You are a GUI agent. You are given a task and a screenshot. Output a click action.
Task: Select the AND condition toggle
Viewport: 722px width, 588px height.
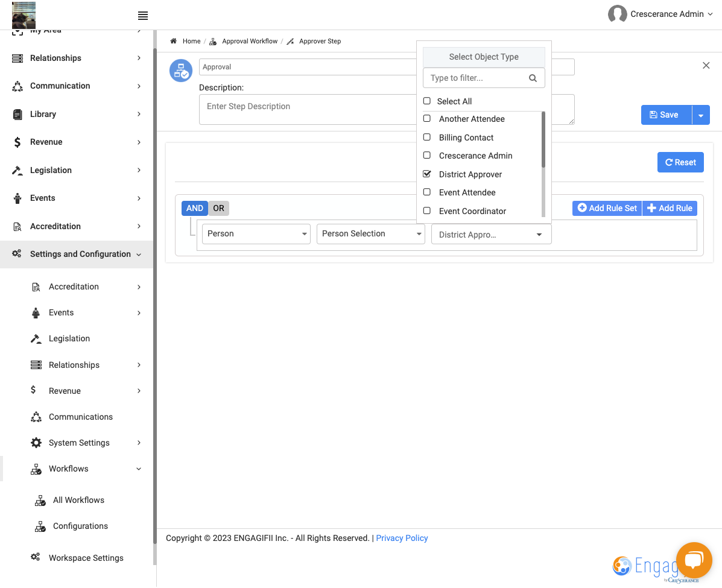195,208
